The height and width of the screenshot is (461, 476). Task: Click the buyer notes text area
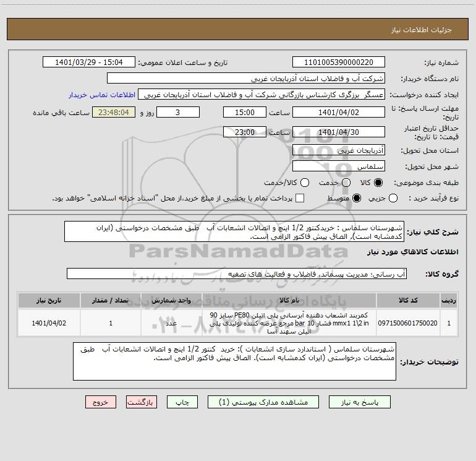point(234,361)
